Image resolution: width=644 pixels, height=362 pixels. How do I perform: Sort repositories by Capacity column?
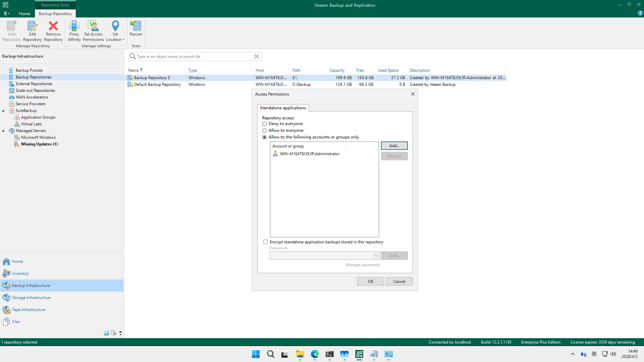pos(337,70)
